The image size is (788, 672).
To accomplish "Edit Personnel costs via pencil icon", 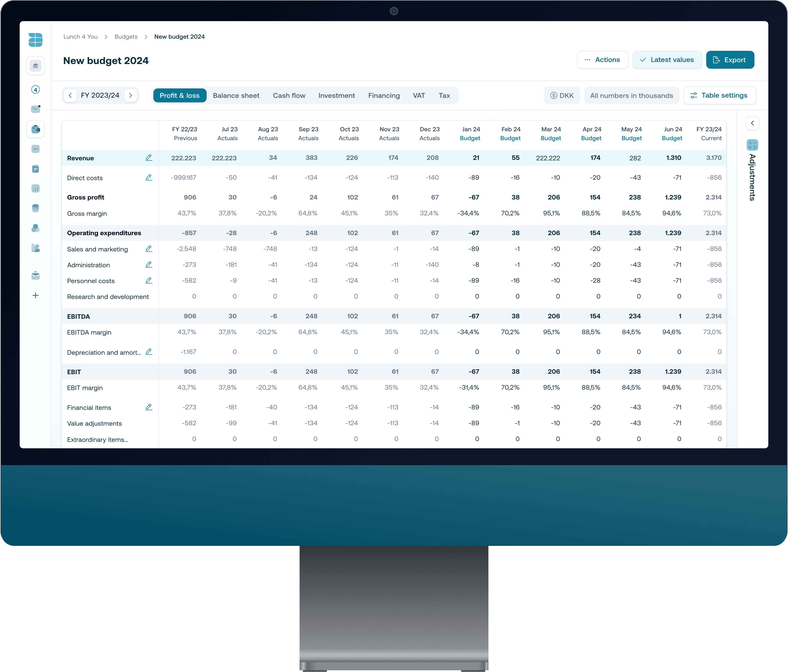I will [x=149, y=281].
